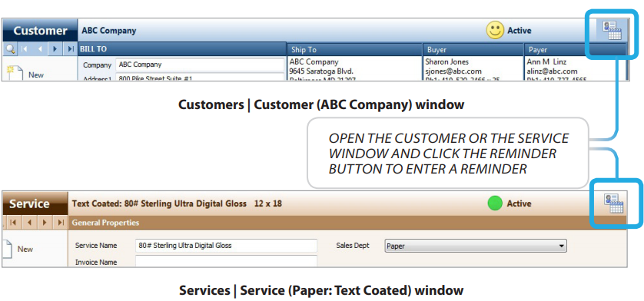The height and width of the screenshot is (301, 644).
Task: Click the Active label in Service window
Action: (x=519, y=203)
